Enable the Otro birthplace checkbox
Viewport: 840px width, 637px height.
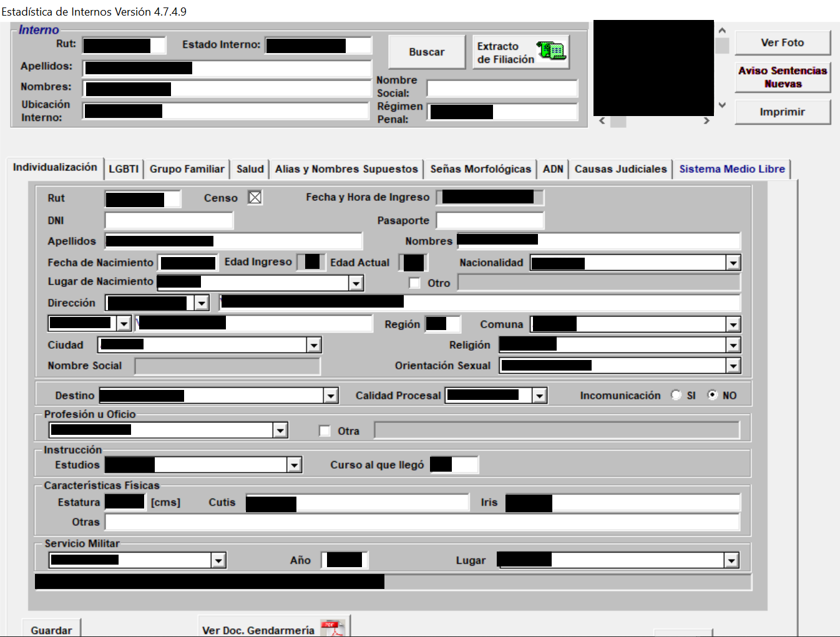[414, 283]
